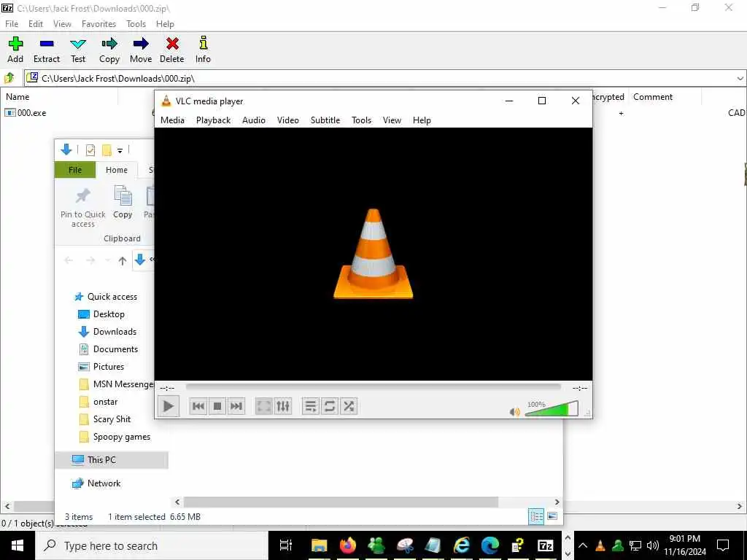Open VLC Subtitle menu
This screenshot has width=747, height=560.
click(x=325, y=120)
